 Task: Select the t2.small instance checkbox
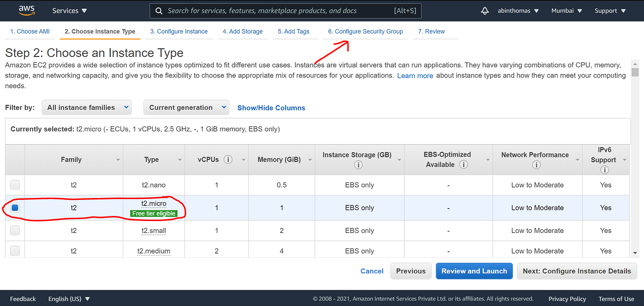tap(15, 230)
